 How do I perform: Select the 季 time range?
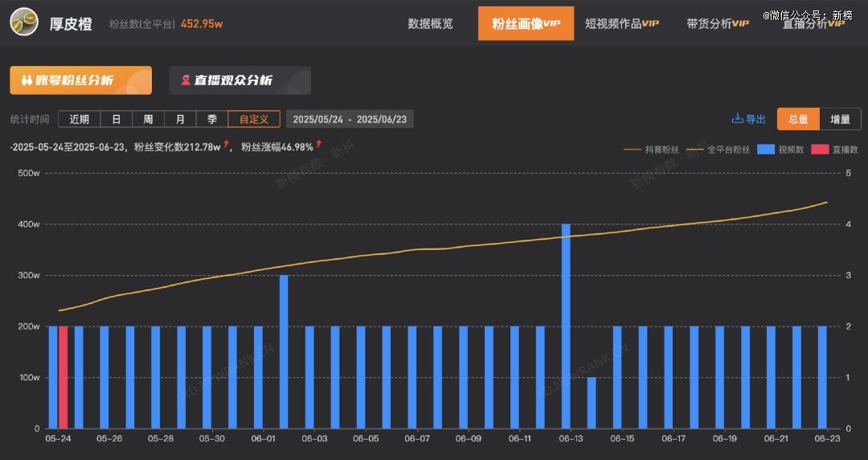212,119
